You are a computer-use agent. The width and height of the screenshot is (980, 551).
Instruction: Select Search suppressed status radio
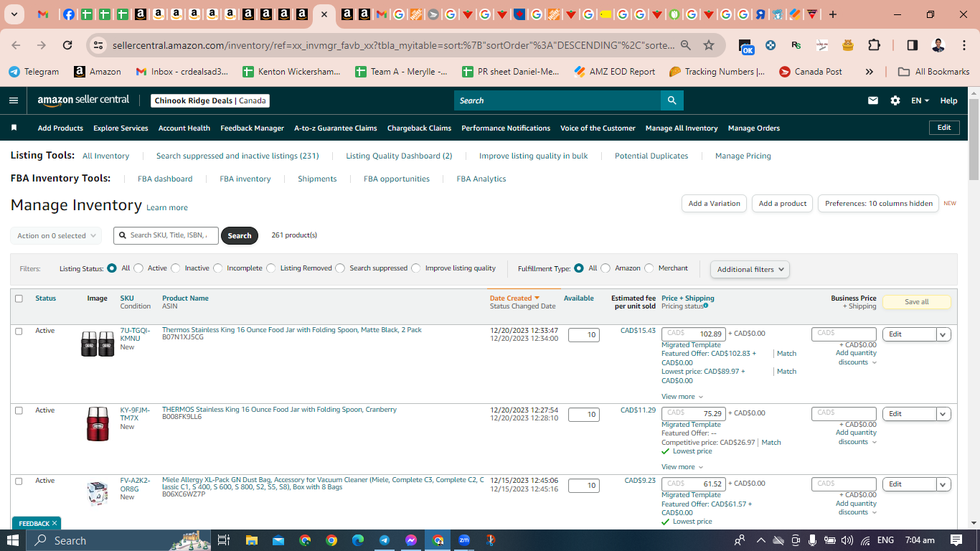click(340, 268)
